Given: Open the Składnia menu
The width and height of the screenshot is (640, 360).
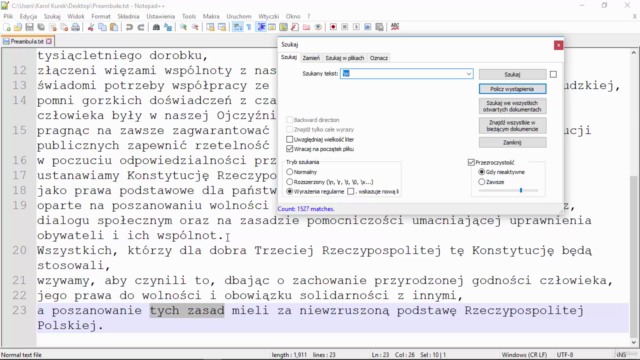Looking at the screenshot, I should tap(128, 16).
